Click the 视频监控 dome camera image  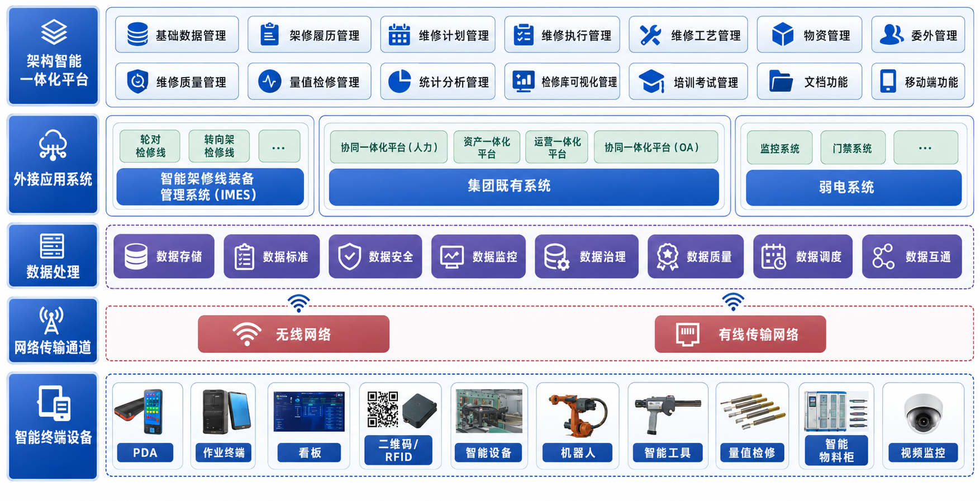click(924, 414)
